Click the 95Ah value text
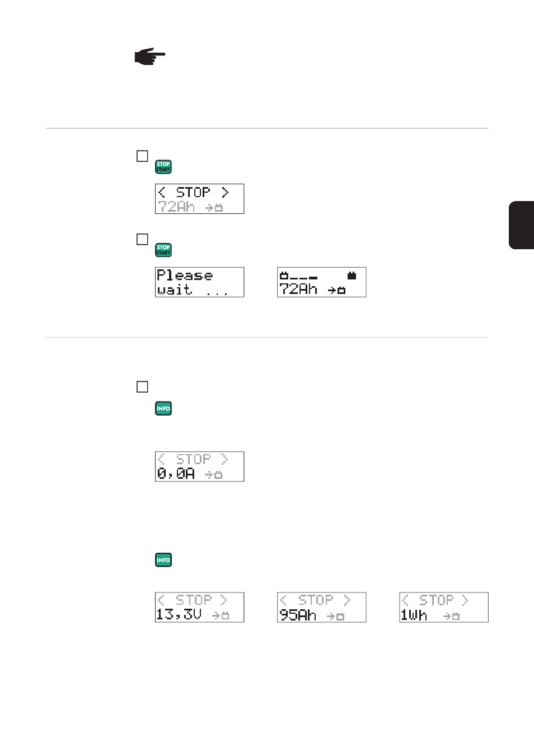534x756 pixels. click(x=298, y=615)
